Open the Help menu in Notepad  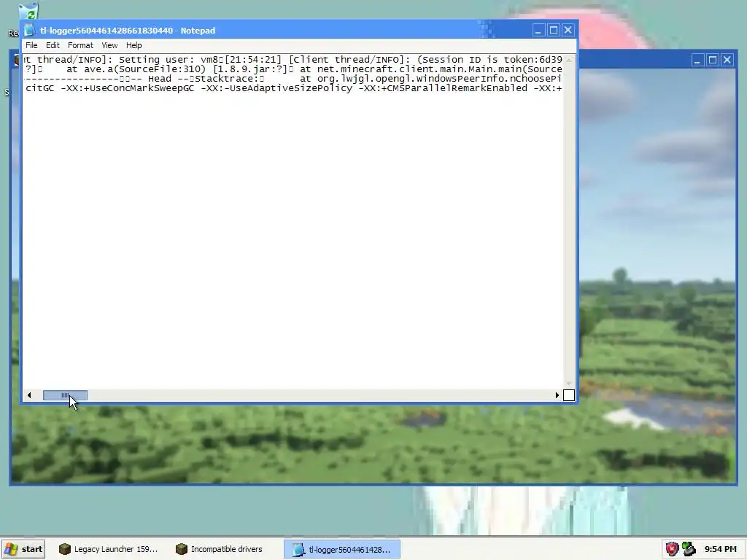pos(134,45)
